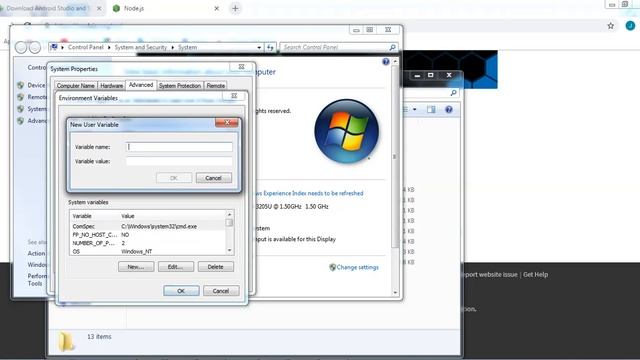Click folder icon in Explorer details pane
The image size is (640, 360).
[66, 341]
